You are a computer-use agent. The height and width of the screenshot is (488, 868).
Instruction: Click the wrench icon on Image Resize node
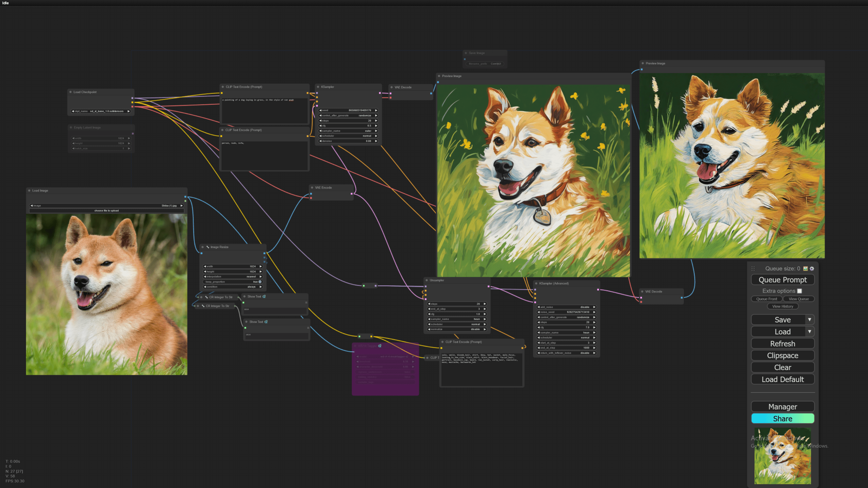208,247
